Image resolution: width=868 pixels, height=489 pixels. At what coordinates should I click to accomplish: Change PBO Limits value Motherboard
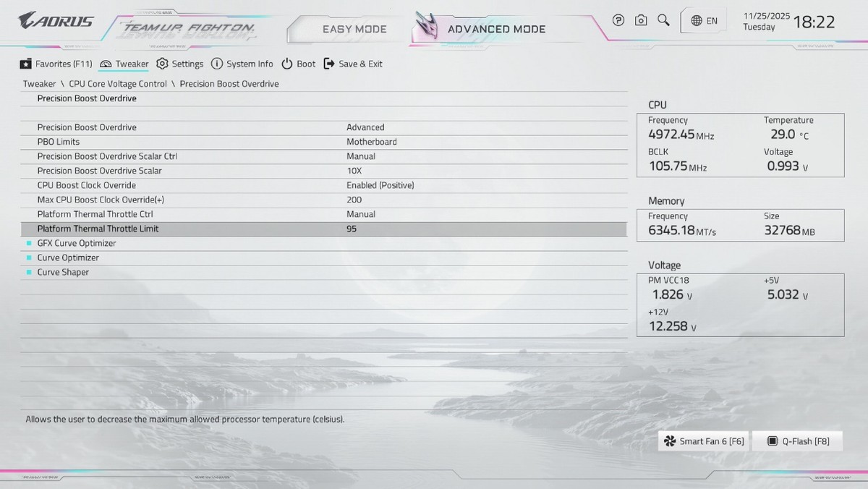coord(372,142)
